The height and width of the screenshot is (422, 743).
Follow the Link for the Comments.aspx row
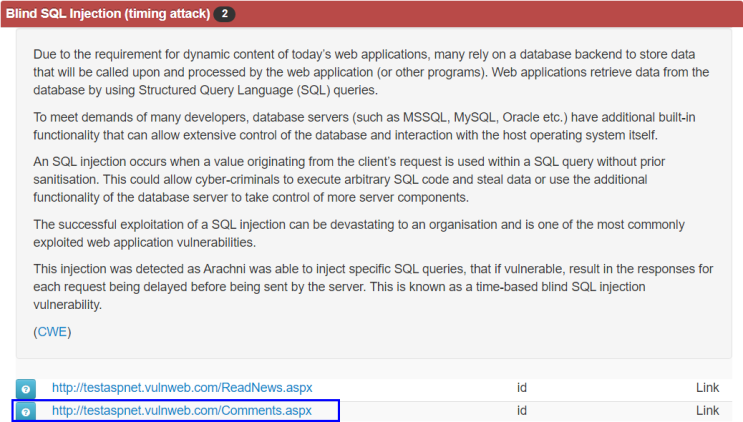tap(707, 410)
